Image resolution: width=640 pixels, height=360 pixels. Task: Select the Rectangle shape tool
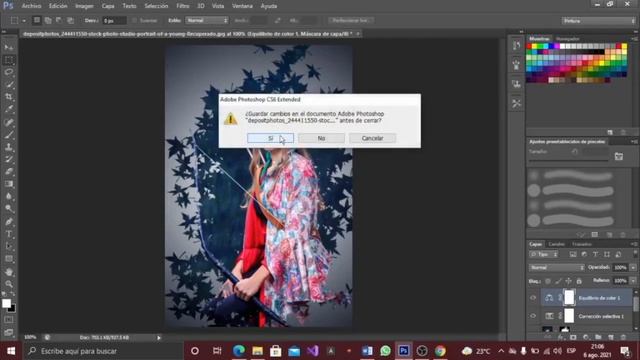tap(9, 259)
